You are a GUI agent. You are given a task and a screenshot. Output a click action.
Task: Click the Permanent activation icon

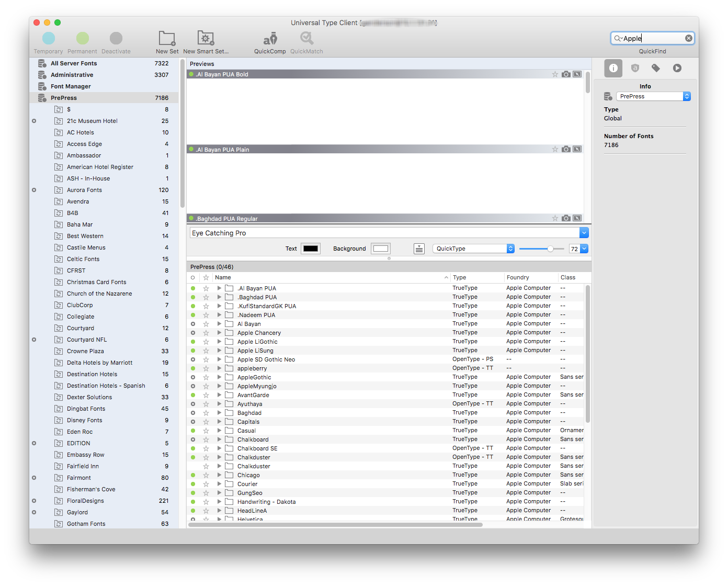(x=83, y=38)
